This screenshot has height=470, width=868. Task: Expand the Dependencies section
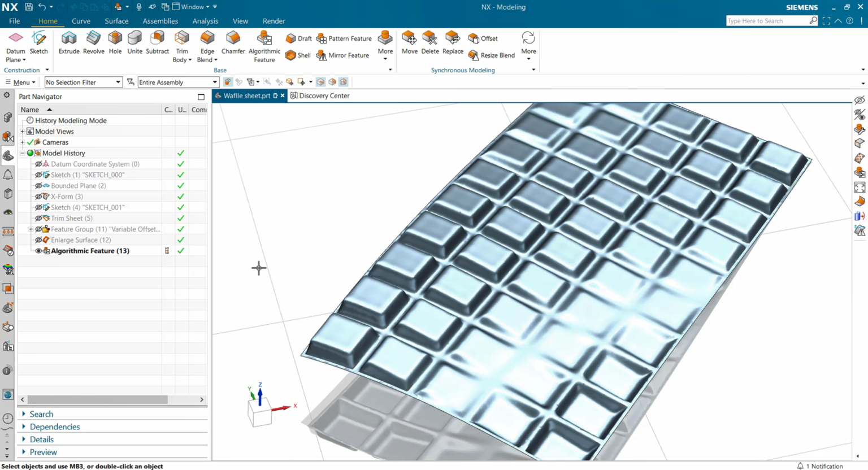tap(54, 427)
